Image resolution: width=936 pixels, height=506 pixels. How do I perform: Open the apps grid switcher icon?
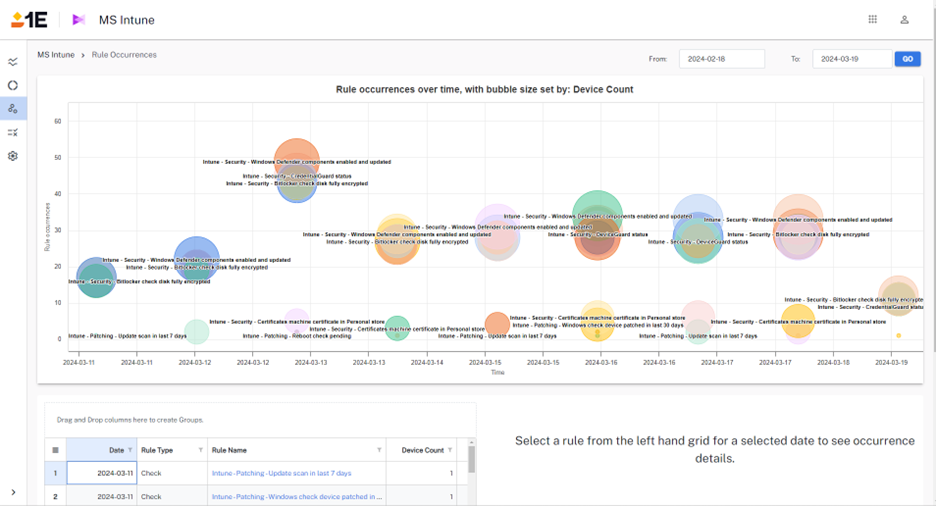pos(872,19)
